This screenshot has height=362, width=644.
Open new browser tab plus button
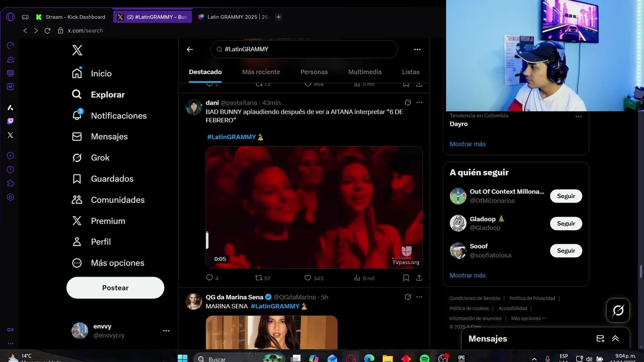tap(279, 17)
